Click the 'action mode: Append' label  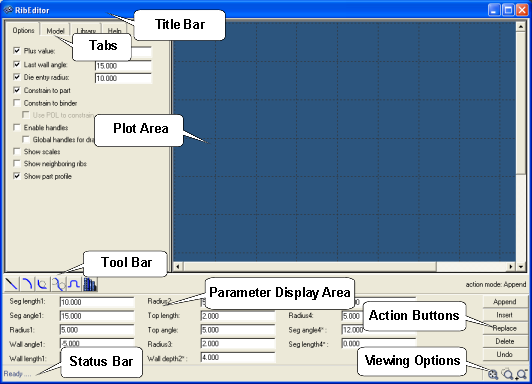click(x=496, y=284)
